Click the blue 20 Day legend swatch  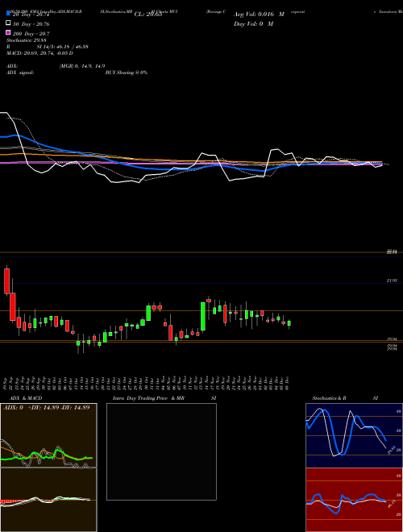(x=9, y=14)
